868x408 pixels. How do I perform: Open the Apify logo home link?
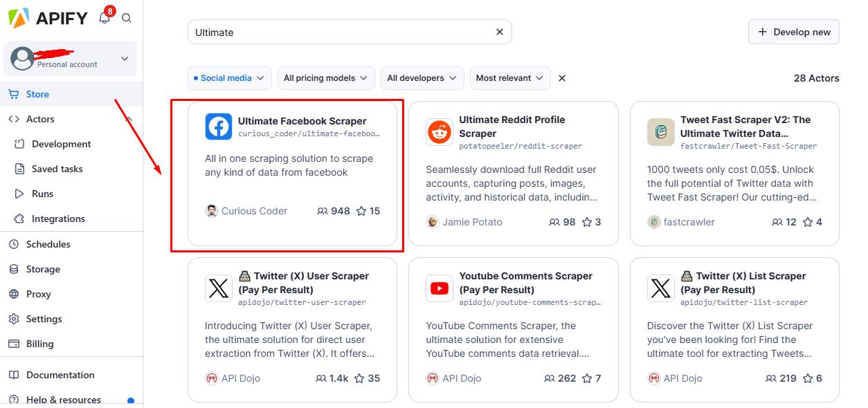(x=48, y=18)
